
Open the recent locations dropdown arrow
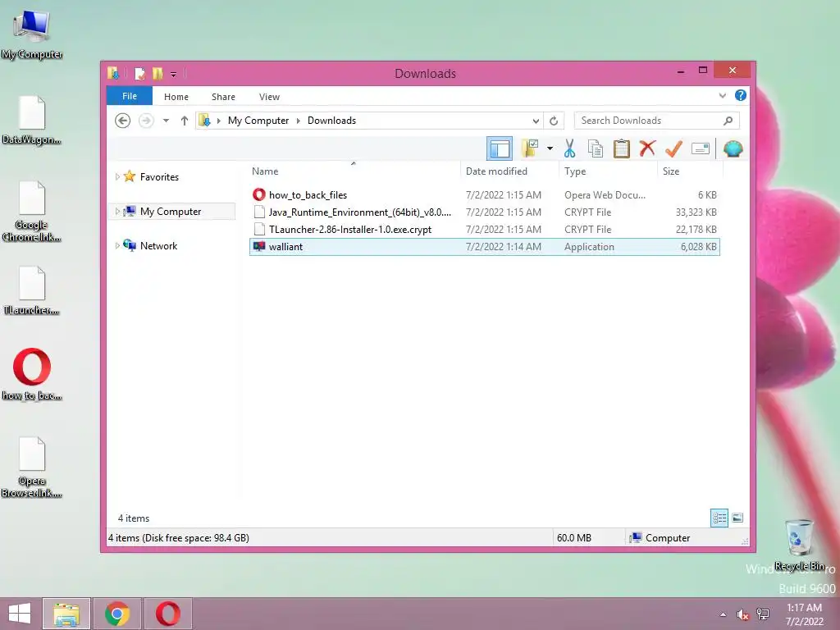tap(166, 121)
